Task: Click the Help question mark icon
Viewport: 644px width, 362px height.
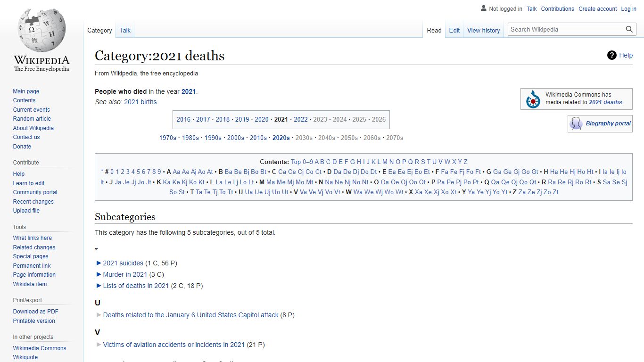Action: [x=612, y=55]
